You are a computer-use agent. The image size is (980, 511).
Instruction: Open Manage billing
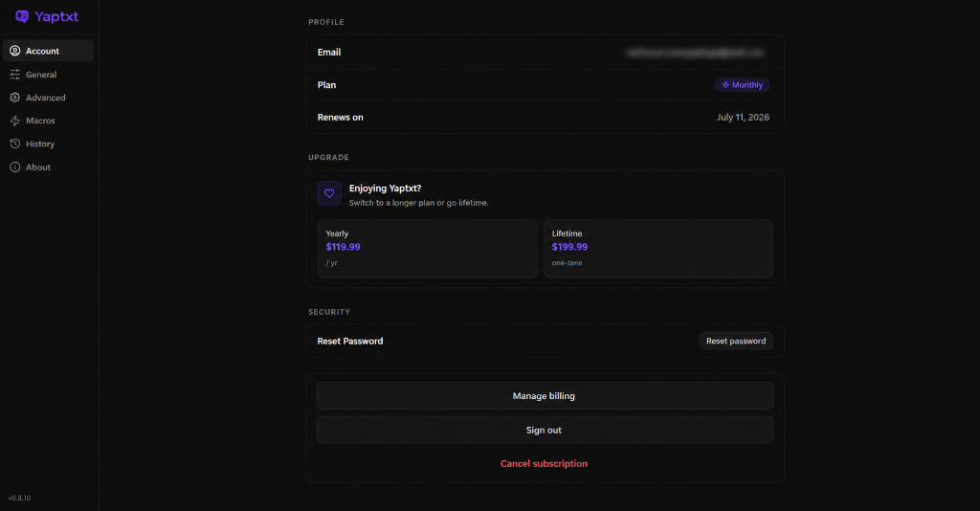pyautogui.click(x=545, y=396)
